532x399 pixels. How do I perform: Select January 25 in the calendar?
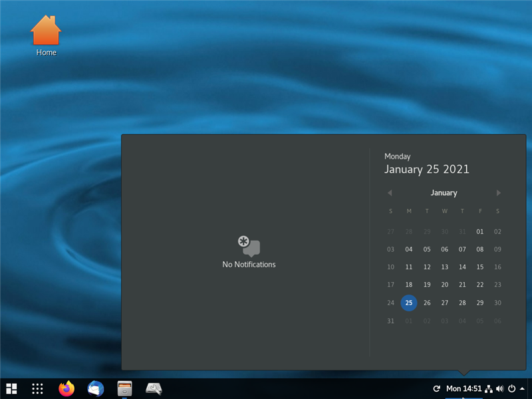[x=409, y=303]
